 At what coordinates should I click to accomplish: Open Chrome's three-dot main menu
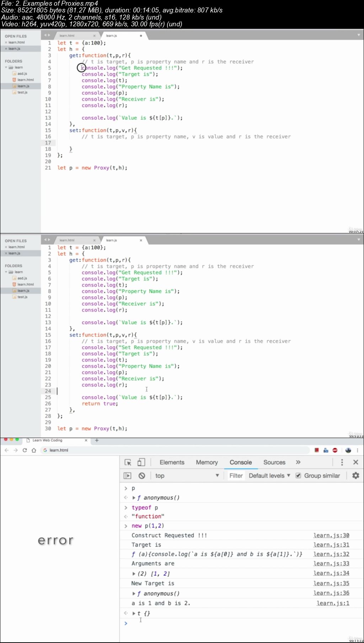357,450
